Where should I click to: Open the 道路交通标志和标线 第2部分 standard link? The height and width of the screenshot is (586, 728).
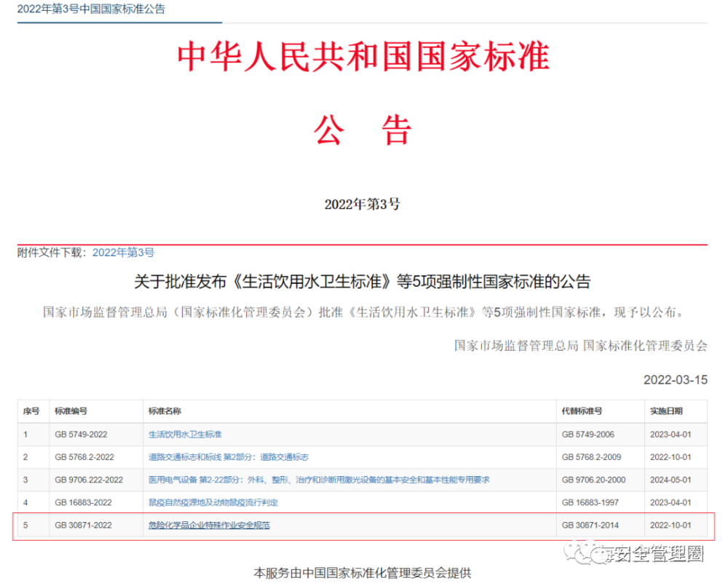click(228, 457)
